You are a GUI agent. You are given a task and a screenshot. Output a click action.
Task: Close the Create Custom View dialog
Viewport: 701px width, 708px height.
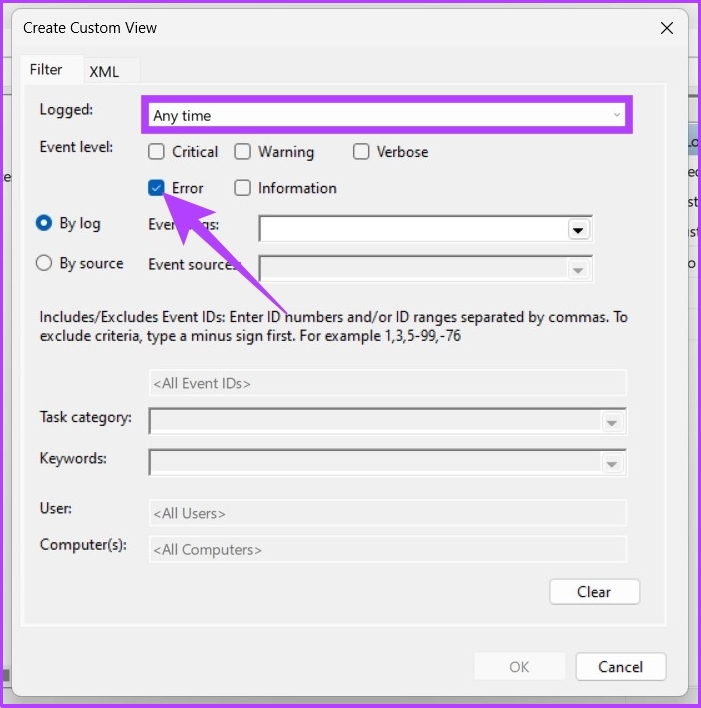pos(667,28)
